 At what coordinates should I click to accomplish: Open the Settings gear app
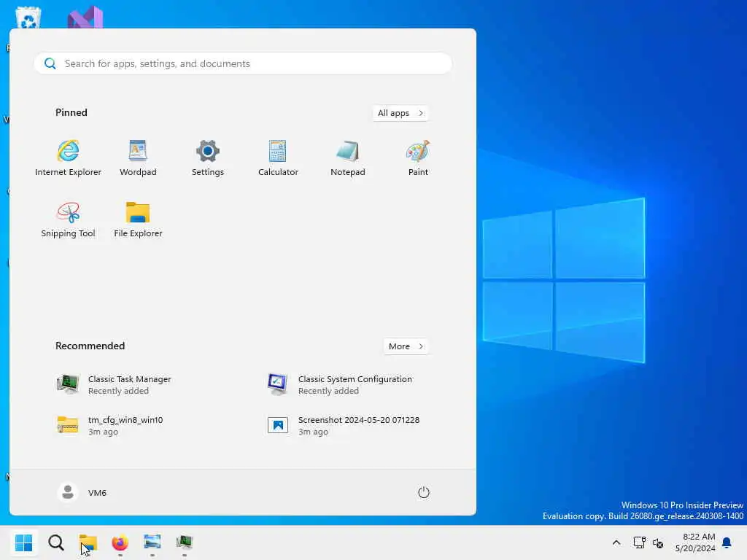coord(208,158)
